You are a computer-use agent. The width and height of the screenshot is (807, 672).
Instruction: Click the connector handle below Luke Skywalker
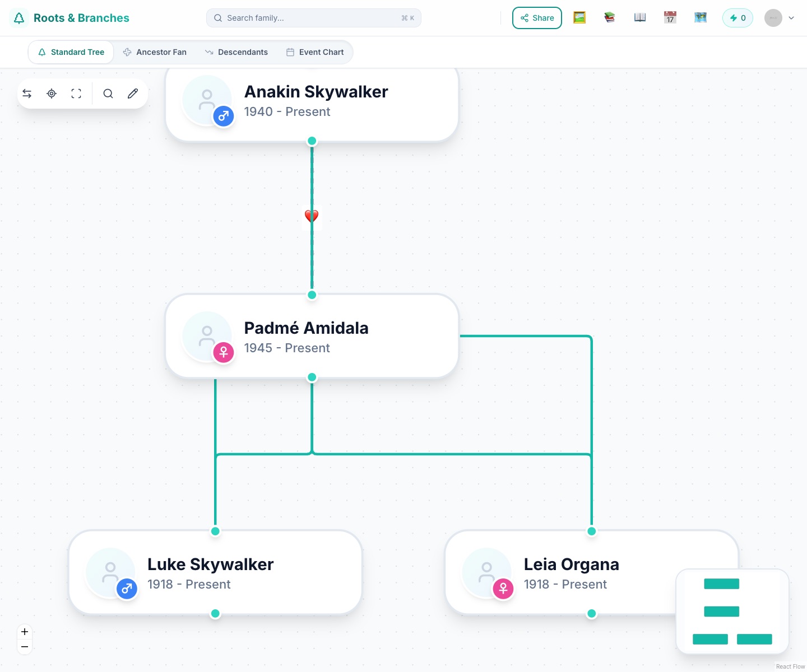pyautogui.click(x=215, y=614)
